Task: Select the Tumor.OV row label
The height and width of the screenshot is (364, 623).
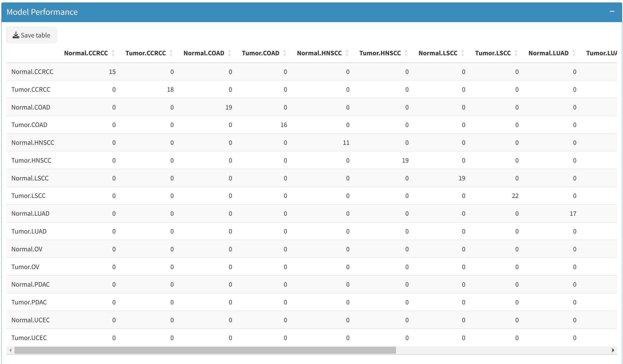Action: pyautogui.click(x=25, y=267)
